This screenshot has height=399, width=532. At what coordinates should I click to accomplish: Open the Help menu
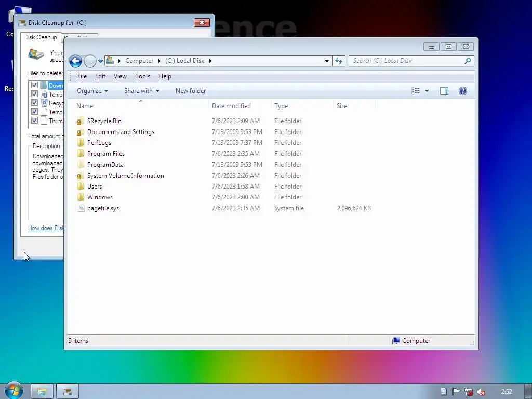tap(165, 76)
